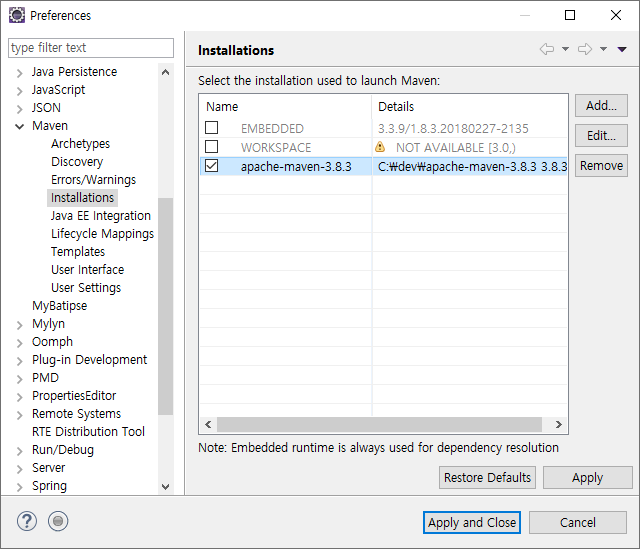The height and width of the screenshot is (549, 640).
Task: Select the apache-maven-3.8.3 row name
Action: point(296,167)
